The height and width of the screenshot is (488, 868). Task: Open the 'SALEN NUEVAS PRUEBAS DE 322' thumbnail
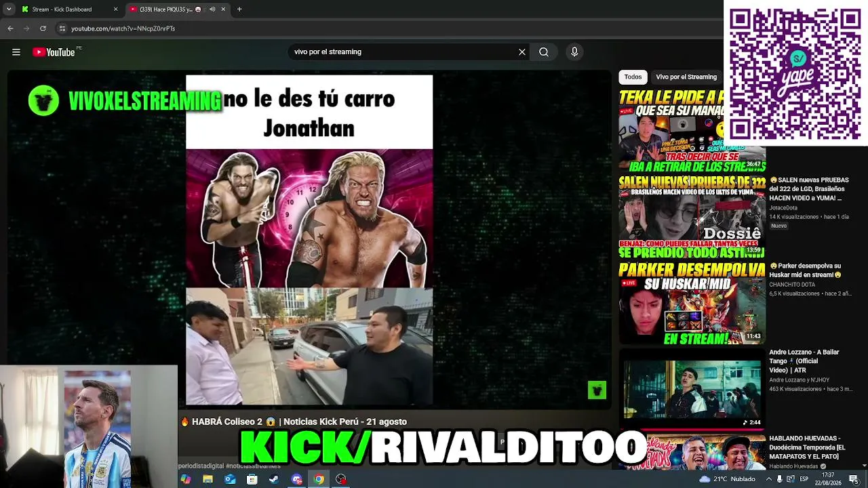[692, 217]
